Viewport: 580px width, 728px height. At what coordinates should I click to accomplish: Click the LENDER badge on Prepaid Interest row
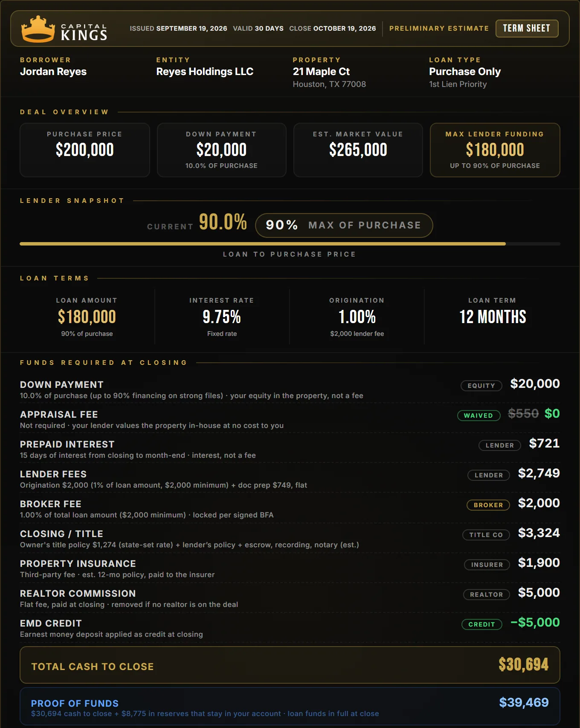[499, 445]
